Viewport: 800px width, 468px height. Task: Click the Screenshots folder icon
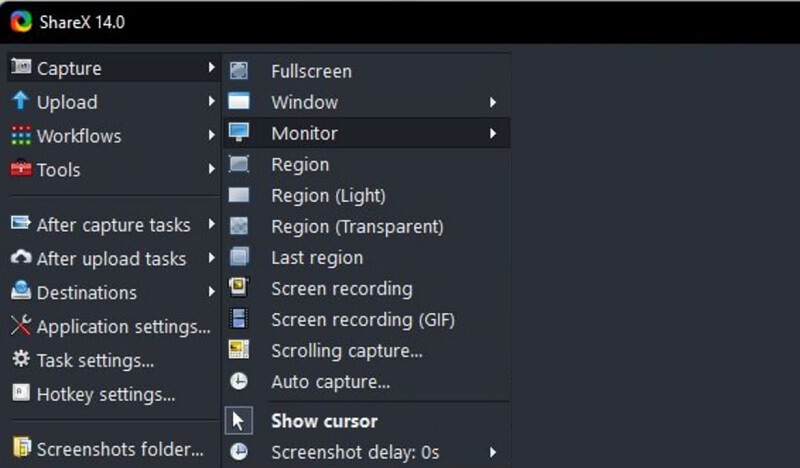(21, 447)
